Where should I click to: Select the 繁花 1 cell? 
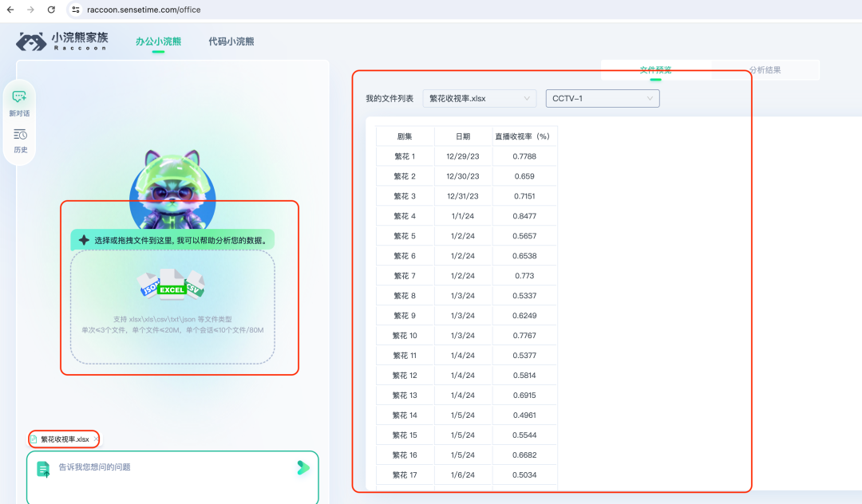tap(405, 156)
